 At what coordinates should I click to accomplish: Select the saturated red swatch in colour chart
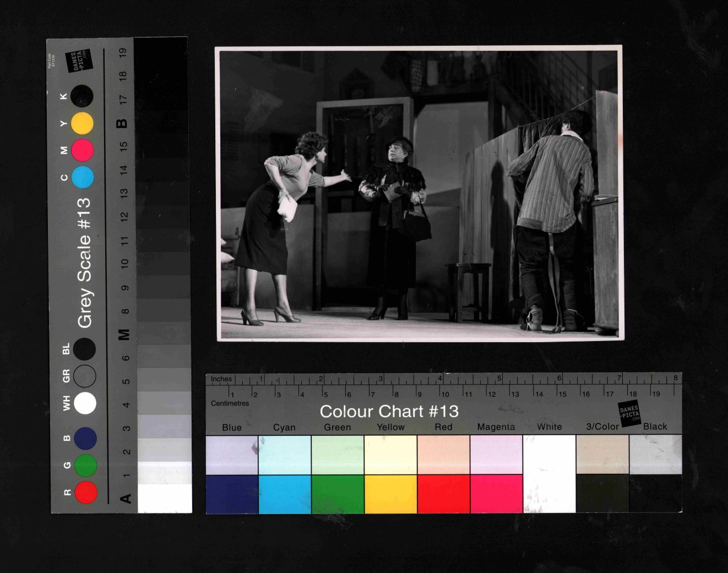[443, 494]
